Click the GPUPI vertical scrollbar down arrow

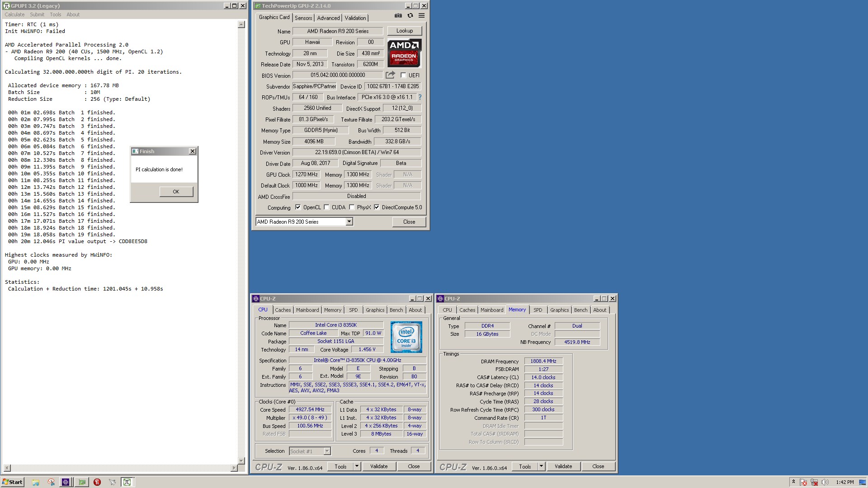(241, 460)
